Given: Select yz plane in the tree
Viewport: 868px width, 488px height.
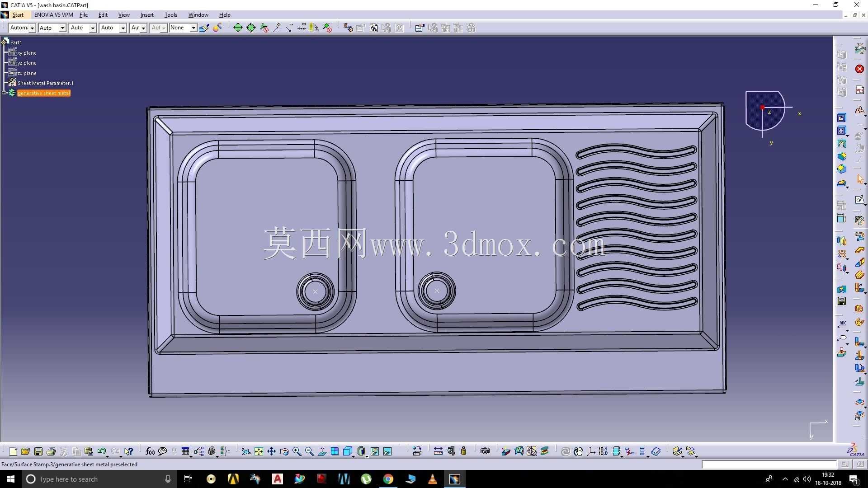Looking at the screenshot, I should (x=27, y=63).
